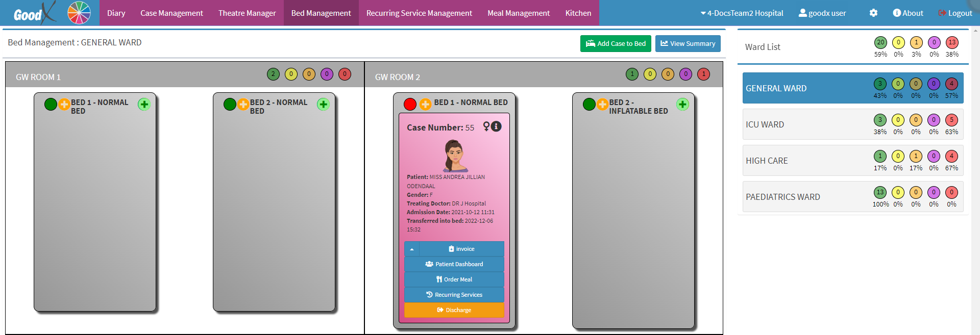Open Recurring Services for patient
Viewport: 980px width, 335px height.
(454, 295)
